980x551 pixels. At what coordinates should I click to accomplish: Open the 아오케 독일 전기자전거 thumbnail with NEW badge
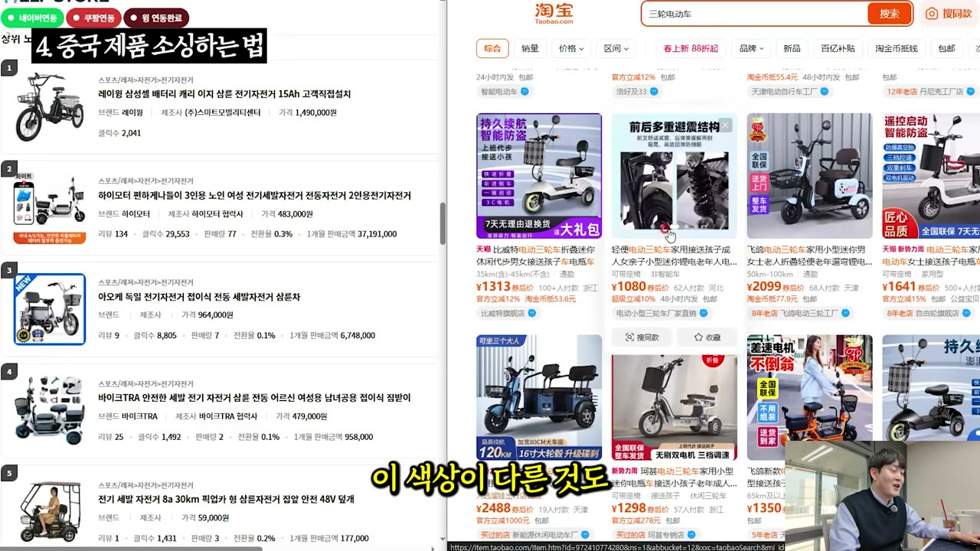click(x=50, y=309)
